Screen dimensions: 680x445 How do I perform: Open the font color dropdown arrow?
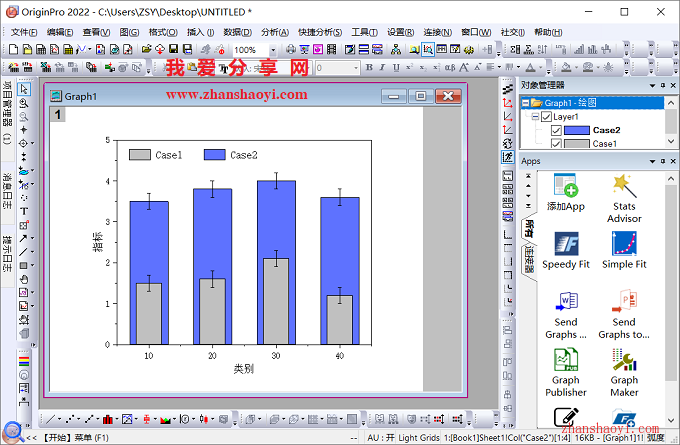click(x=541, y=68)
